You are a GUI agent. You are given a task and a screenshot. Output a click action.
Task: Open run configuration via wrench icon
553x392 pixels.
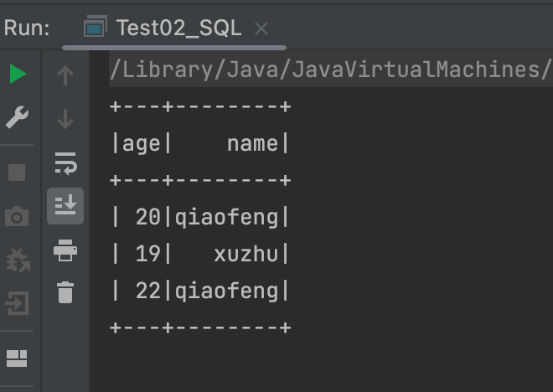[x=18, y=118]
